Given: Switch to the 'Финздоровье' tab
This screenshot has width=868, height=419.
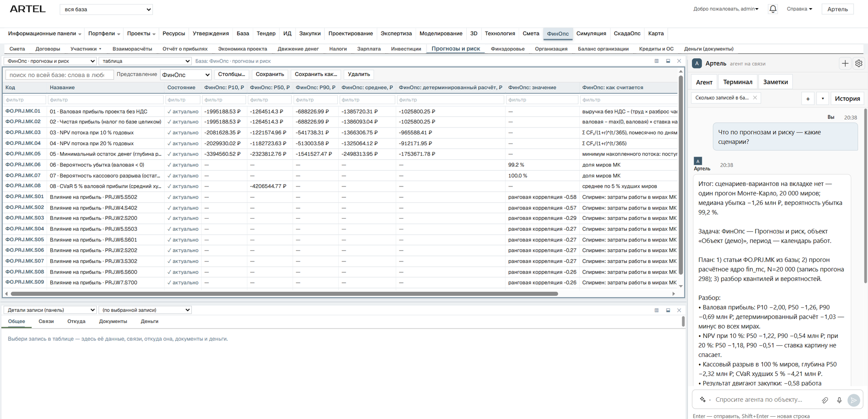Looking at the screenshot, I should [508, 49].
